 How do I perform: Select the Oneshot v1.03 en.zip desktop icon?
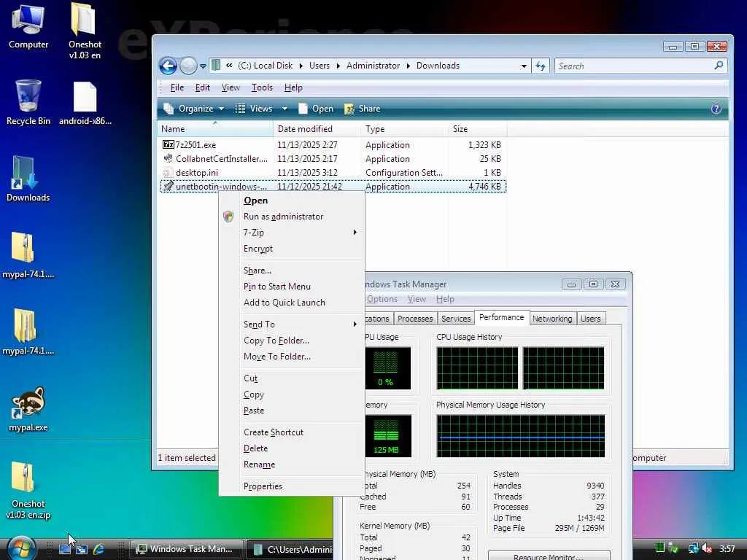coord(28,491)
